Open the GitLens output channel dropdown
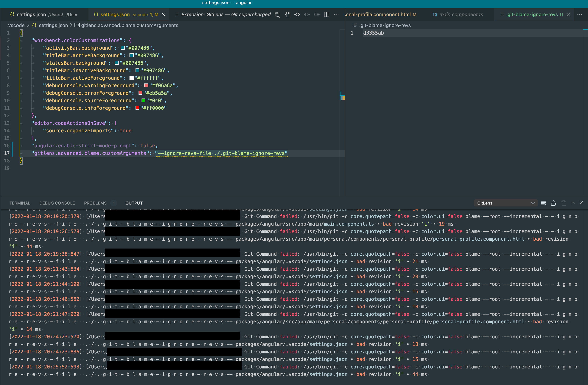 coord(506,203)
